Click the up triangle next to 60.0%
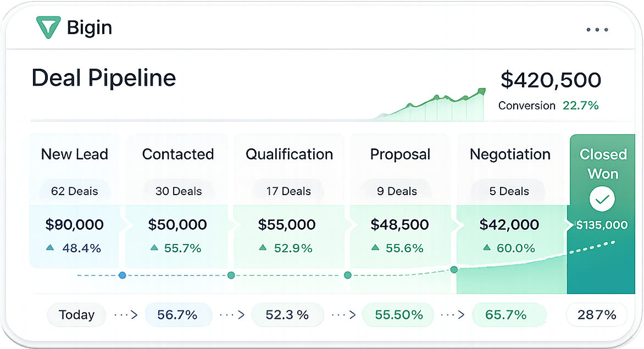 tap(487, 247)
